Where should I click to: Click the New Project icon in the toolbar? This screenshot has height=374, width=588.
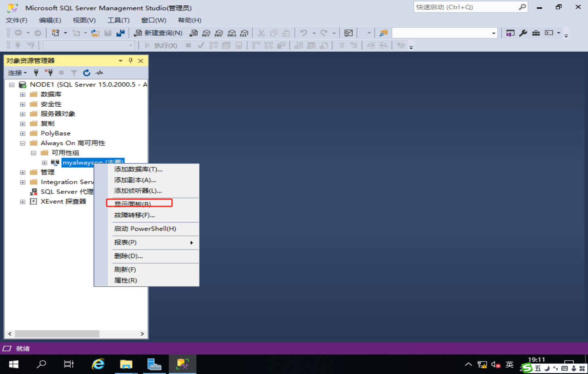[55, 33]
